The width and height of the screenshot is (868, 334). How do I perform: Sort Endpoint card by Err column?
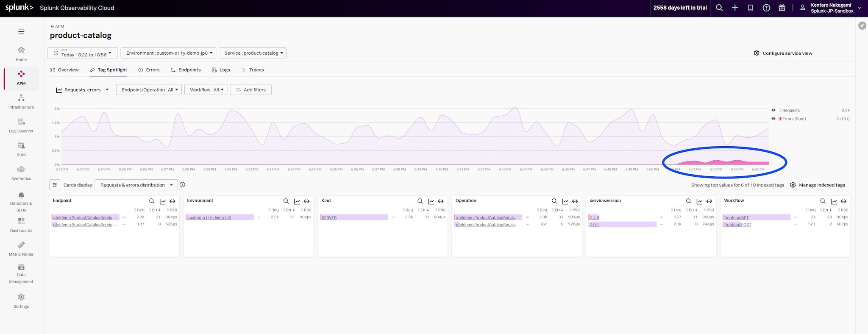click(x=156, y=210)
